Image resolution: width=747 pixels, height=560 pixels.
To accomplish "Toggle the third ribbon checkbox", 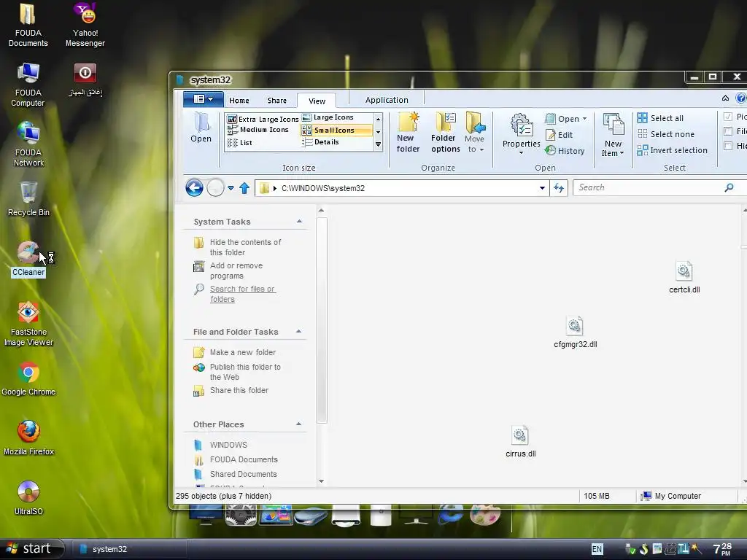I will pyautogui.click(x=728, y=146).
